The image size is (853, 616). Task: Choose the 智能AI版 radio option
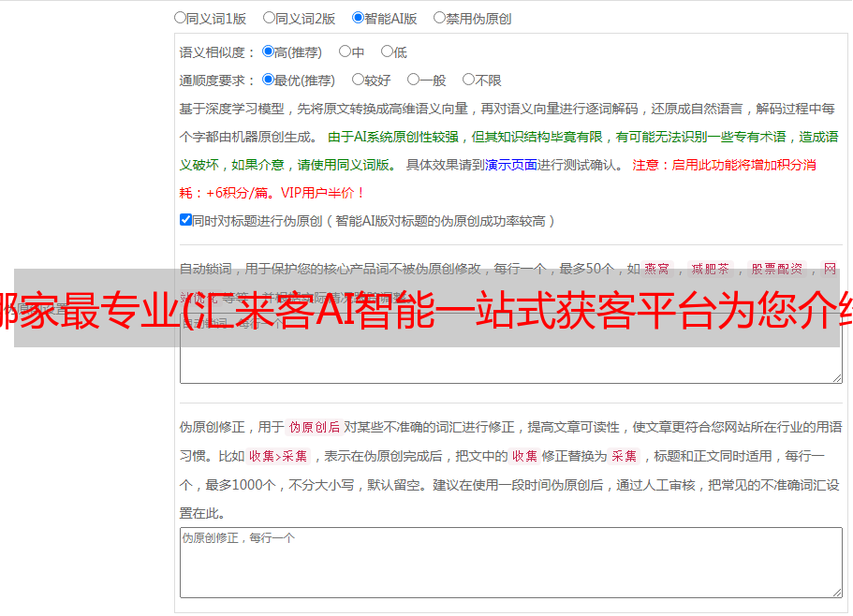(x=358, y=18)
